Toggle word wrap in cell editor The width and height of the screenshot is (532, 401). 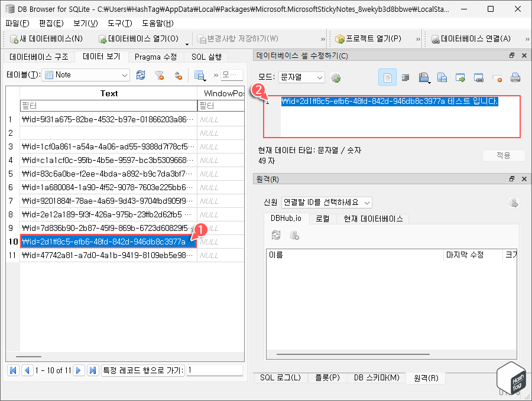404,77
